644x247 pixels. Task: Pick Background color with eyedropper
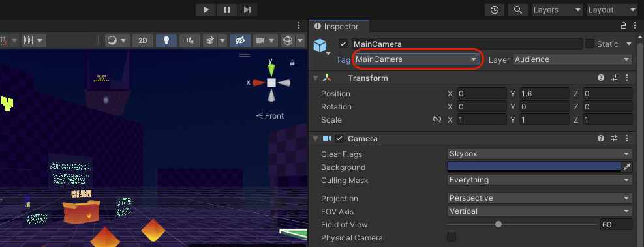[627, 167]
